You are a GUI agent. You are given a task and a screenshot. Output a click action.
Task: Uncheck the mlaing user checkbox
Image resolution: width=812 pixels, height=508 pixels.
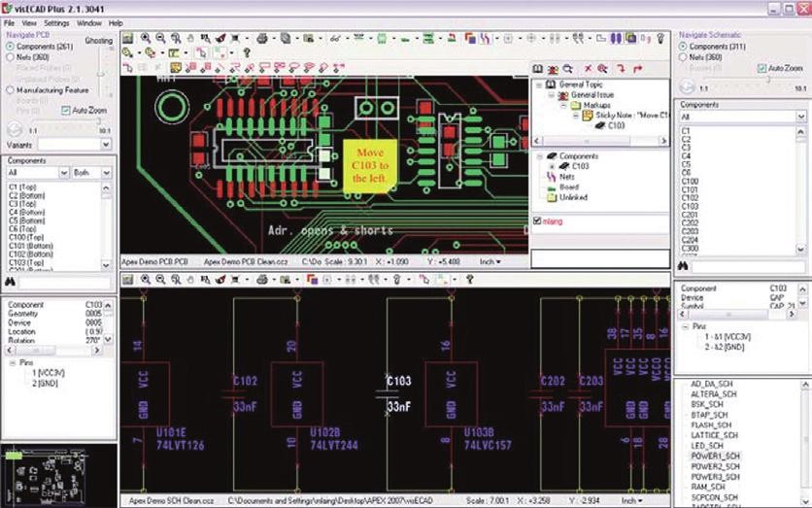[538, 221]
